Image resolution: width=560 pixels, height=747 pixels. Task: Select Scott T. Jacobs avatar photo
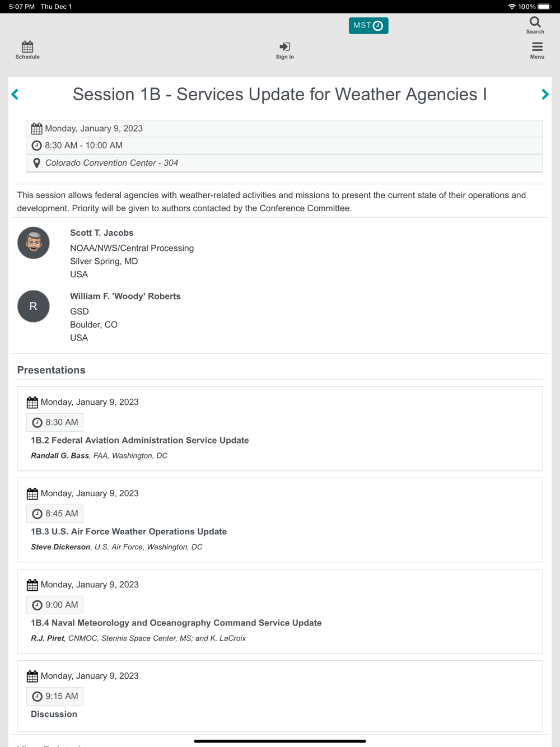34,243
